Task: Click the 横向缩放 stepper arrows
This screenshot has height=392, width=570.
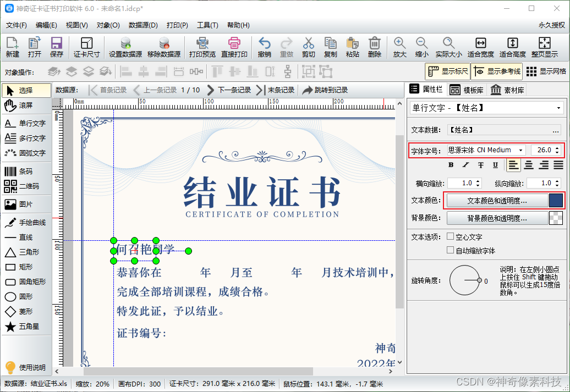Action: coord(478,183)
